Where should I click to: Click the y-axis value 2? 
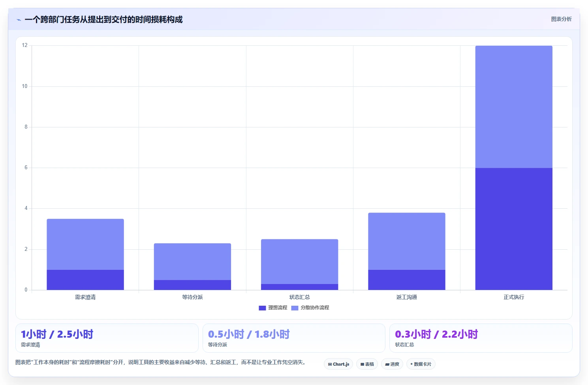point(26,249)
